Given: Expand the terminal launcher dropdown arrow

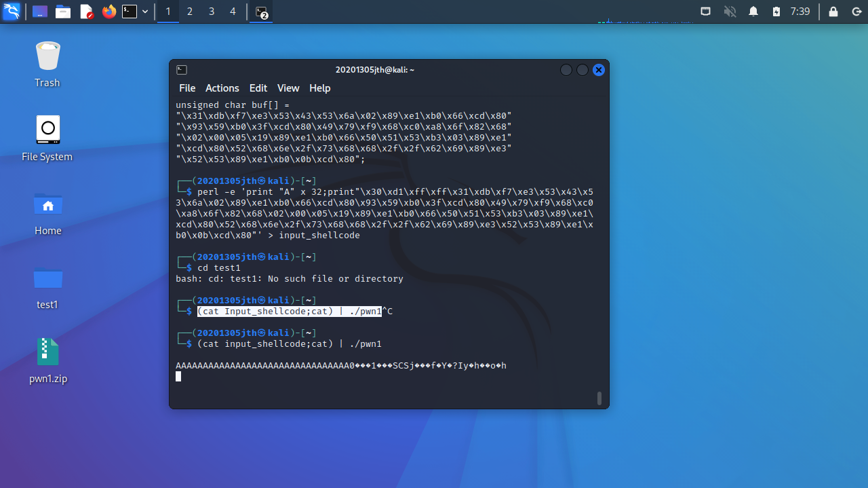Looking at the screenshot, I should (145, 12).
